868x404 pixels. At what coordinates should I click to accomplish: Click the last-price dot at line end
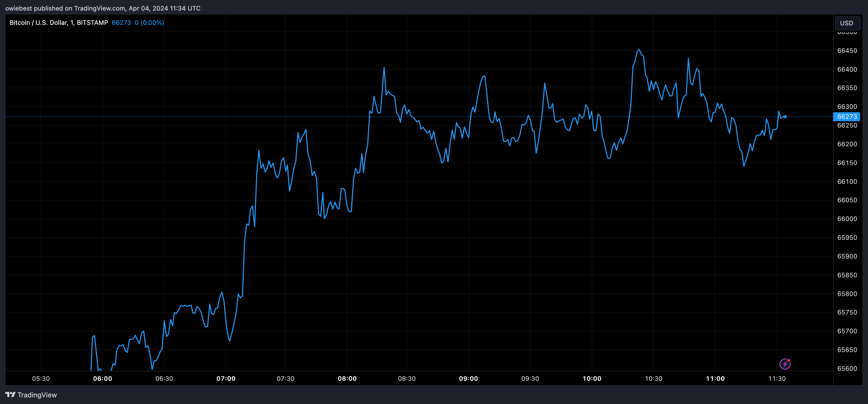tap(785, 117)
